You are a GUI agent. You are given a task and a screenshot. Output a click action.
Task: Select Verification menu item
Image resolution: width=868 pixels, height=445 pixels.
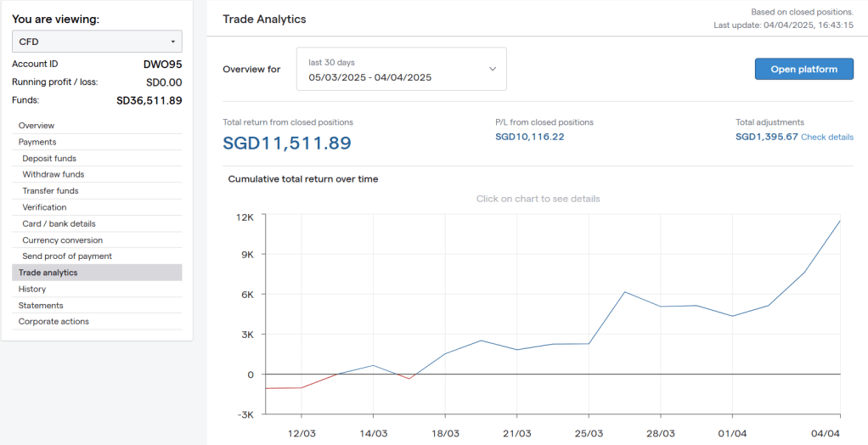44,207
